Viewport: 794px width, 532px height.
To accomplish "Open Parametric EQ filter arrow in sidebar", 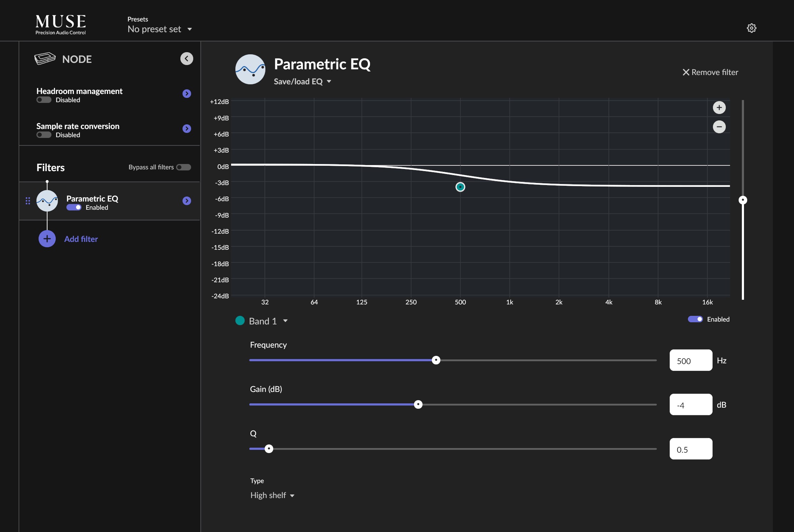I will pyautogui.click(x=186, y=201).
